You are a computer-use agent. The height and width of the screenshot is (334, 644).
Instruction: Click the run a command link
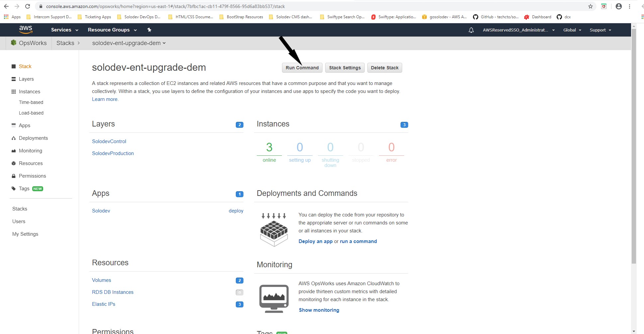(x=358, y=241)
